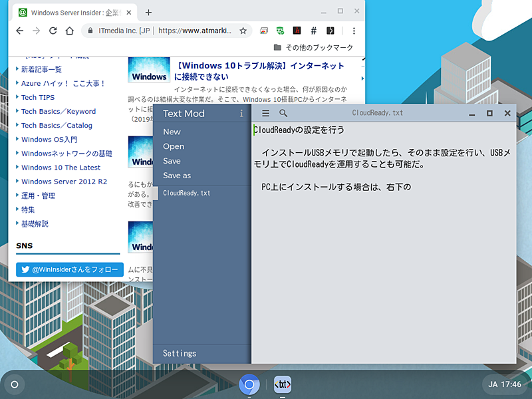Image resolution: width=532 pixels, height=399 pixels.
Task: View Text Mod info via the i icon
Action: point(240,113)
